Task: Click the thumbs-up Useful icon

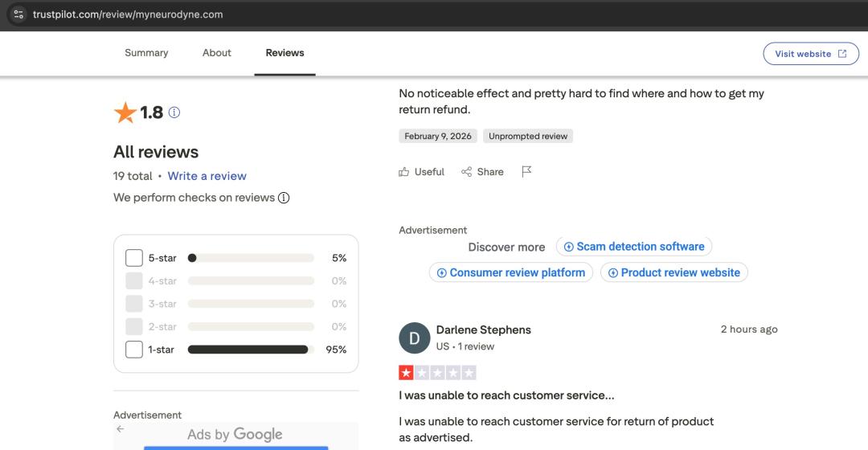Action: click(404, 172)
